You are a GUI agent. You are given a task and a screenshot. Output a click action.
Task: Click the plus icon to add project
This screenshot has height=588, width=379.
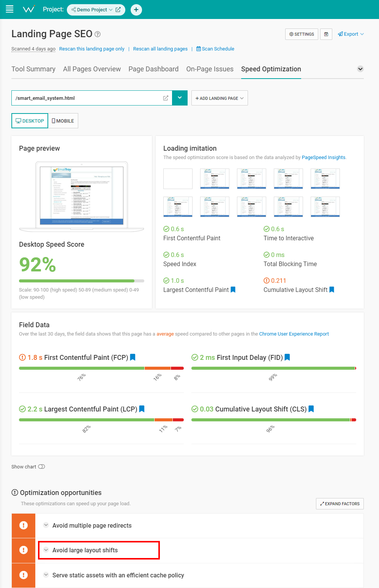(x=136, y=9)
